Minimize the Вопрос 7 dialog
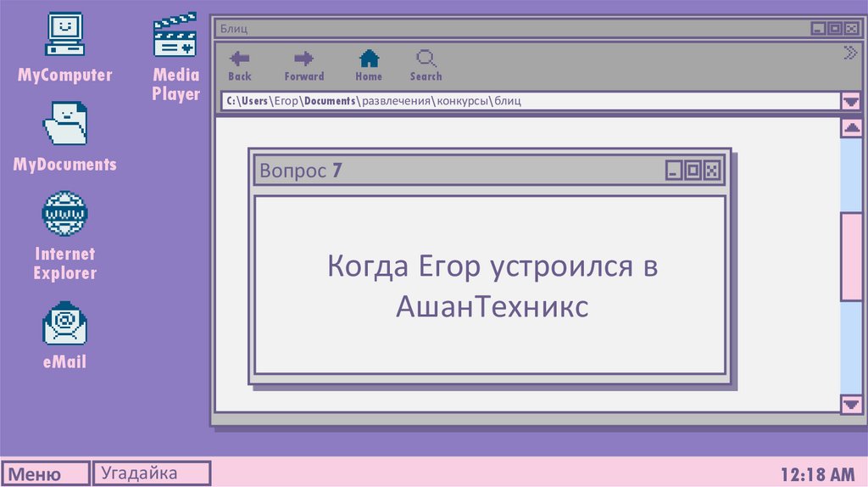The image size is (868, 487). (x=673, y=170)
